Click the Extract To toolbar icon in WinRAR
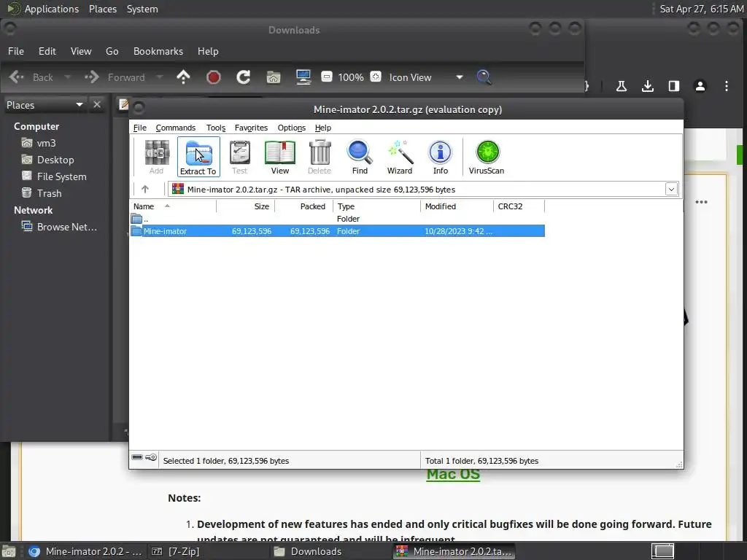 coord(198,157)
